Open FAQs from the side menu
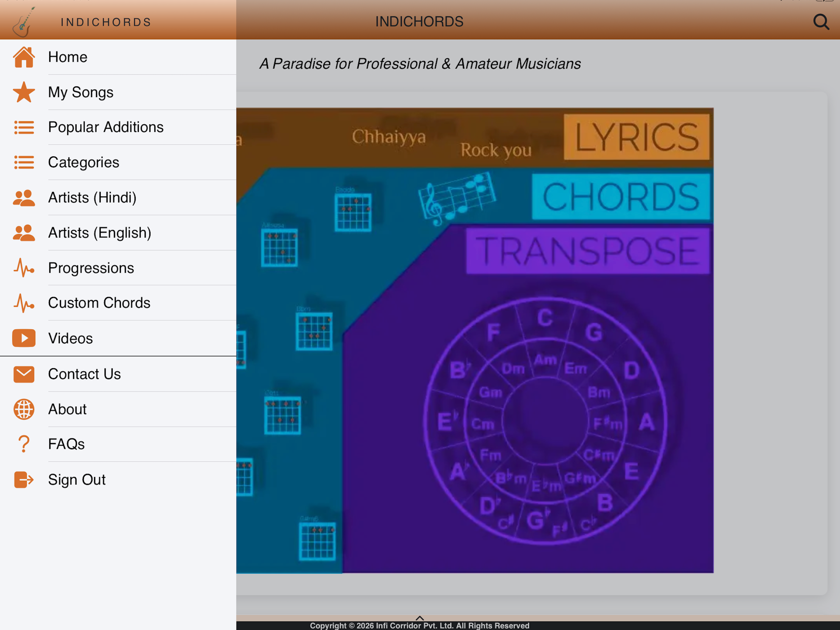The image size is (840, 630). 118,444
